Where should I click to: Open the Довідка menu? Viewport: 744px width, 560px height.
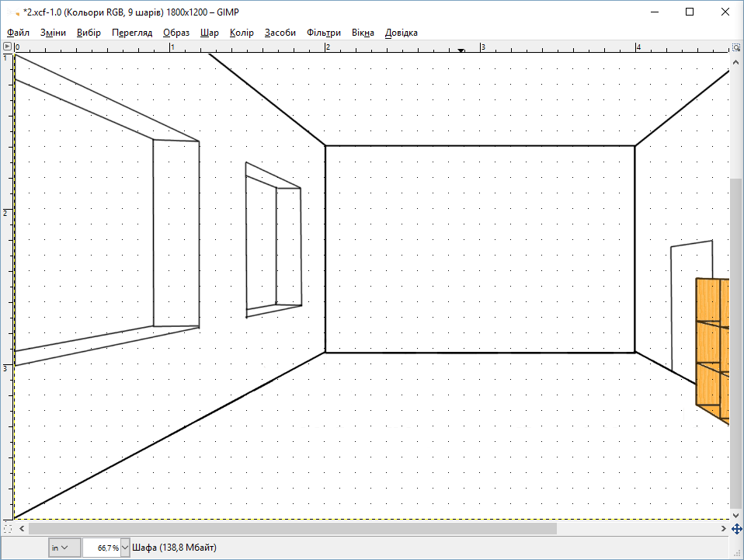(401, 33)
